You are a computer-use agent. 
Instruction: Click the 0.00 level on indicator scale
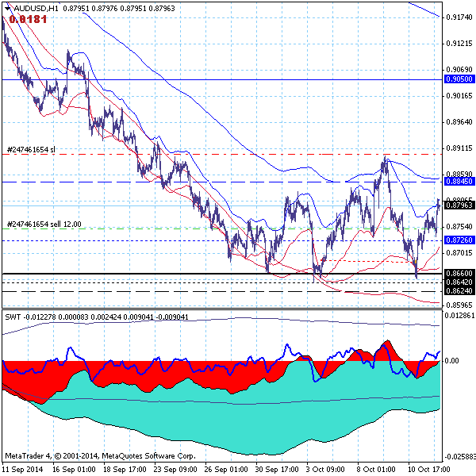click(452, 361)
